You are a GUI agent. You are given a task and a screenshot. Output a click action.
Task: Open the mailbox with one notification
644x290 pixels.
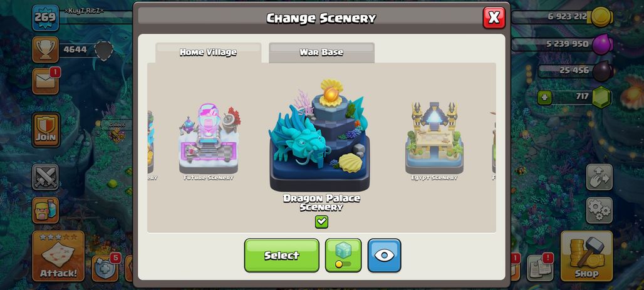(x=46, y=81)
